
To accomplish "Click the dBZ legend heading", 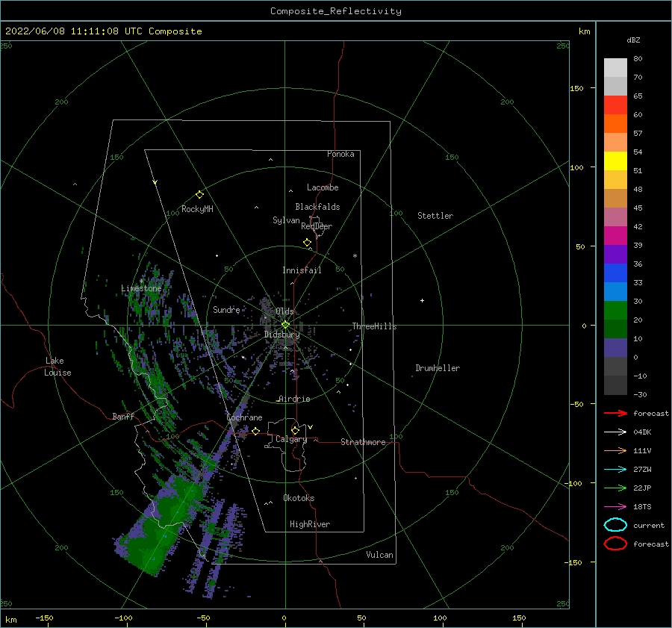I will 633,40.
